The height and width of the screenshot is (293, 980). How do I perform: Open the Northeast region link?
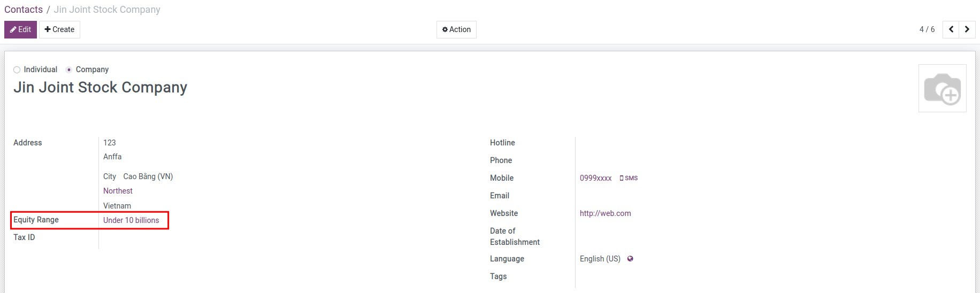click(x=118, y=191)
